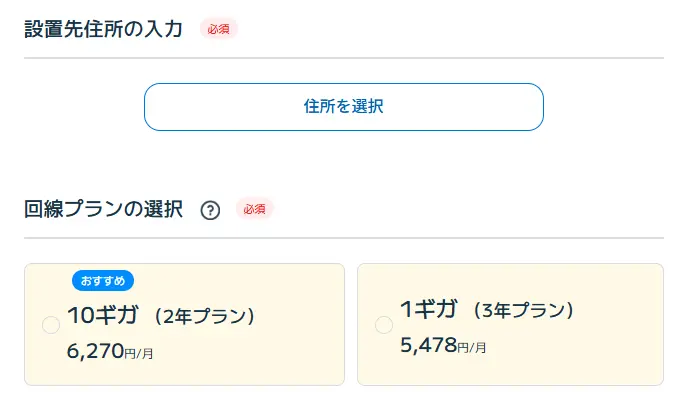
Task: Click the (3年プラン) contract term label
Action: 524,310
